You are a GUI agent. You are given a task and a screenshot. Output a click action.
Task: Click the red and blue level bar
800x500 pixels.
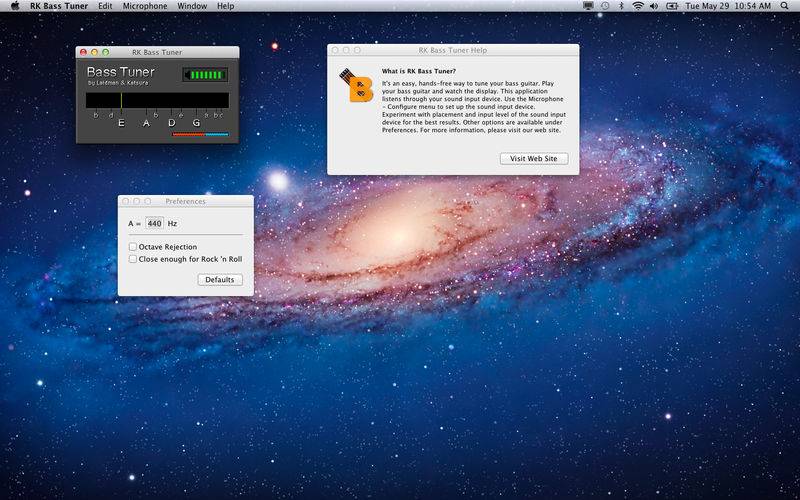tap(200, 134)
